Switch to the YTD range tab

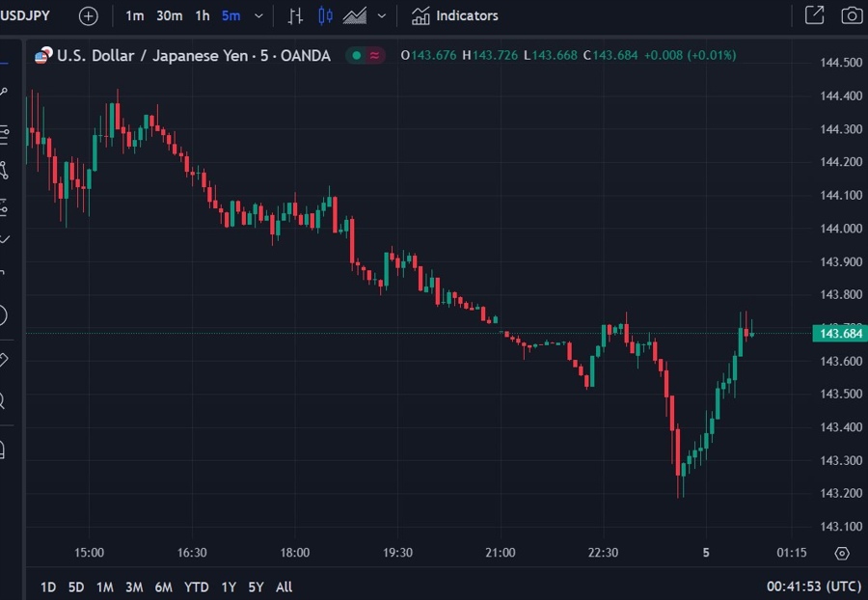[196, 586]
